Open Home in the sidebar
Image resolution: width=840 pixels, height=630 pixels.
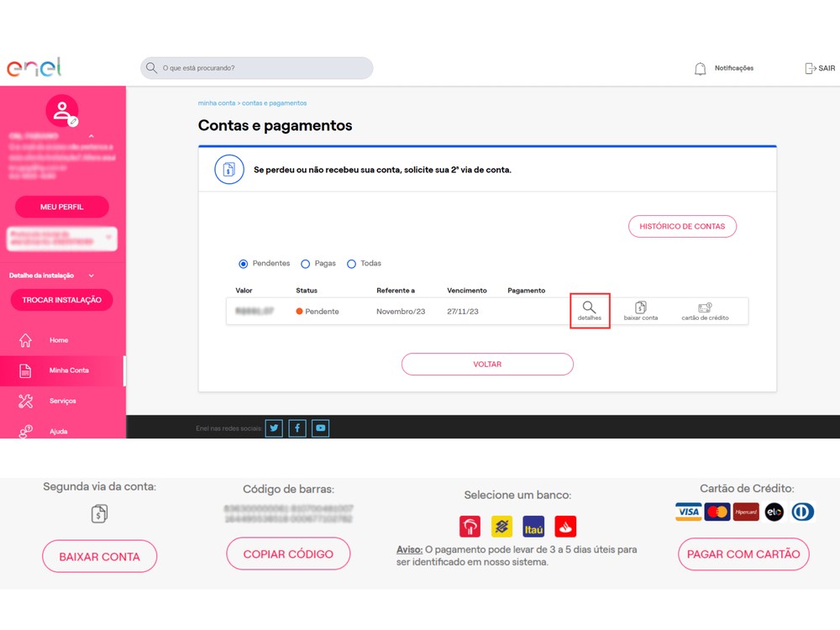point(59,340)
